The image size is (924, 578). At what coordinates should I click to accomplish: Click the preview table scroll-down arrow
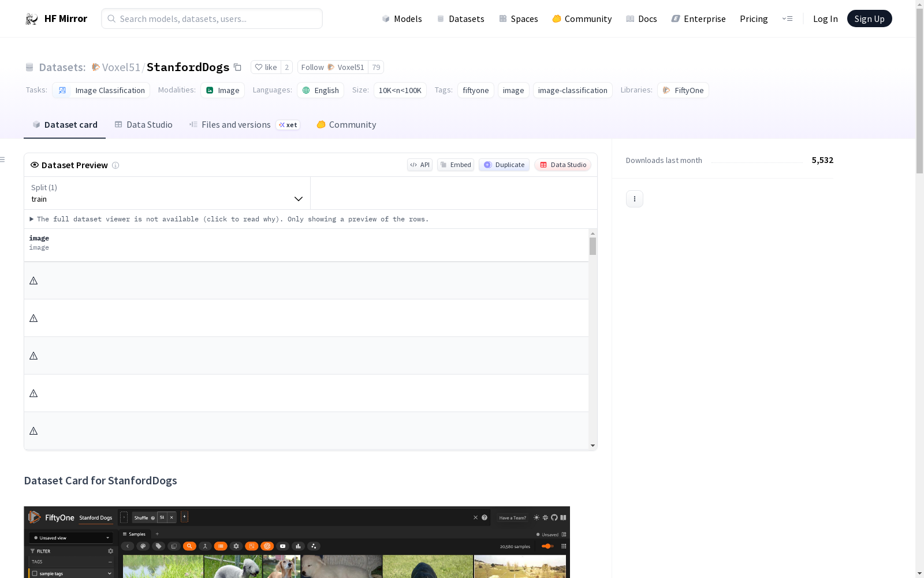click(x=593, y=446)
